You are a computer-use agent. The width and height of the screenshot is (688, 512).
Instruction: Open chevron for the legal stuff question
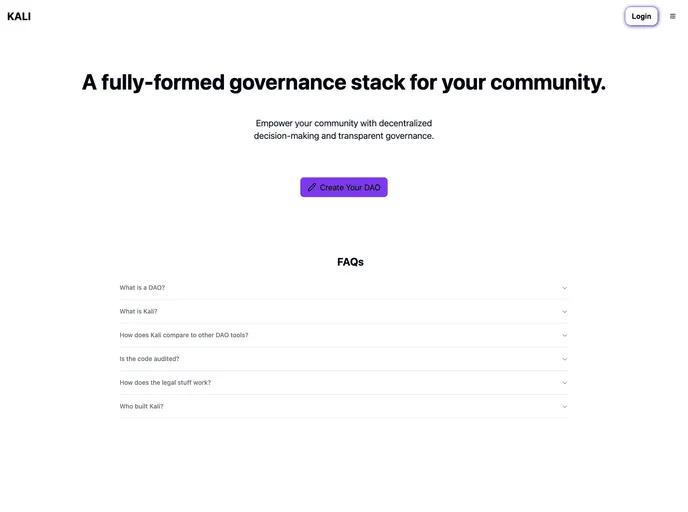564,383
